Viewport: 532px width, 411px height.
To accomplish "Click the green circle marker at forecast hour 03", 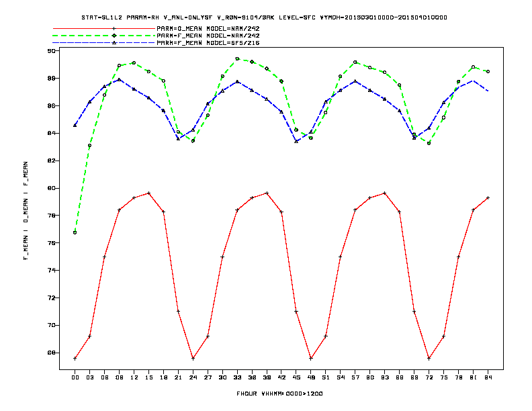I will (x=89, y=146).
